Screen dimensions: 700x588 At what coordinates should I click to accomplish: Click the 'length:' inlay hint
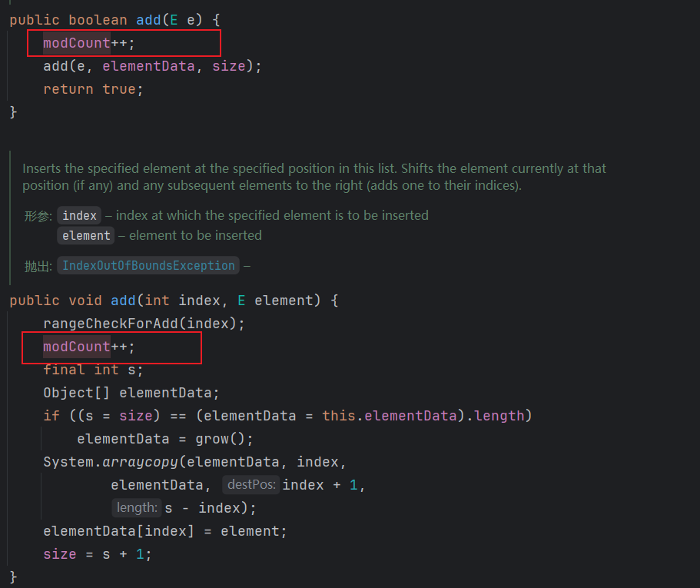pos(137,508)
